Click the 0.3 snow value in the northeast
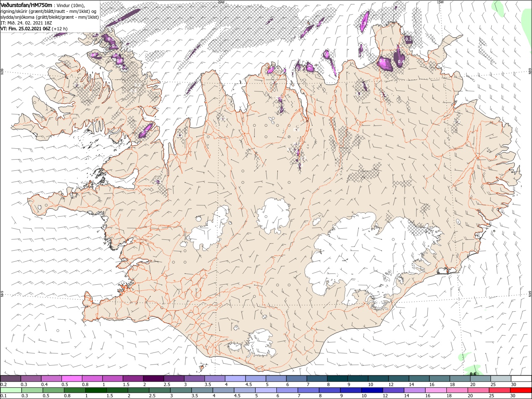Screen dimensions: 532x399 pos(408,39)
